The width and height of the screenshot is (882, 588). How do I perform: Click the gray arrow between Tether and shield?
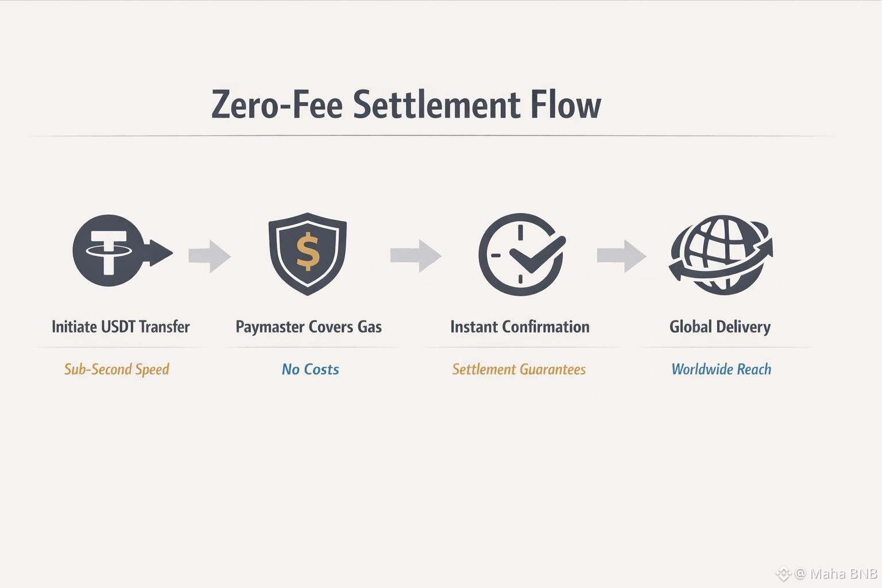[x=210, y=256]
